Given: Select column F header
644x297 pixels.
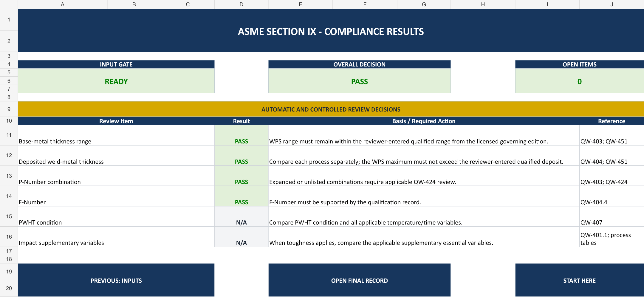Looking at the screenshot, I should pyautogui.click(x=365, y=4).
